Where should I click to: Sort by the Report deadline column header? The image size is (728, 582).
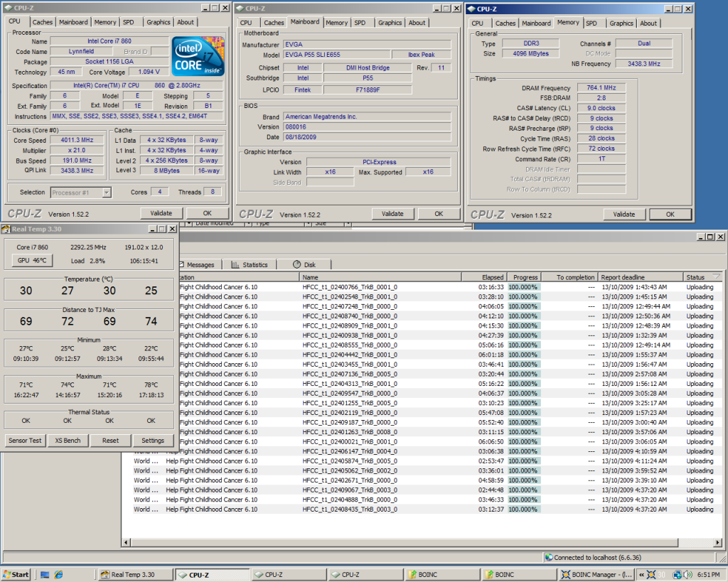coord(641,277)
